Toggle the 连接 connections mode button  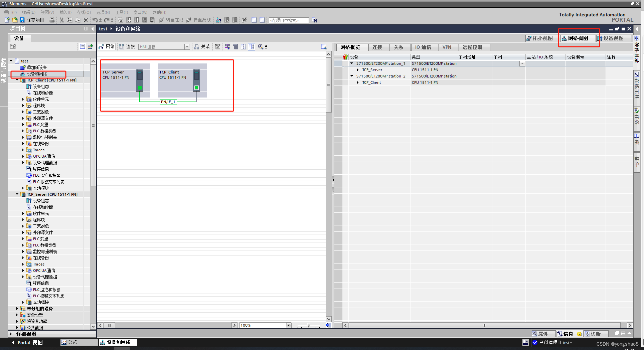[127, 47]
